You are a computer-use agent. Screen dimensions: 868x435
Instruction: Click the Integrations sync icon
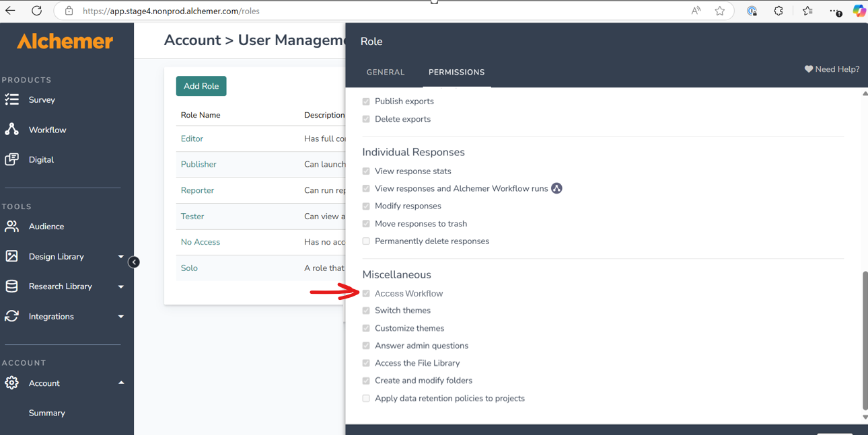pyautogui.click(x=11, y=316)
